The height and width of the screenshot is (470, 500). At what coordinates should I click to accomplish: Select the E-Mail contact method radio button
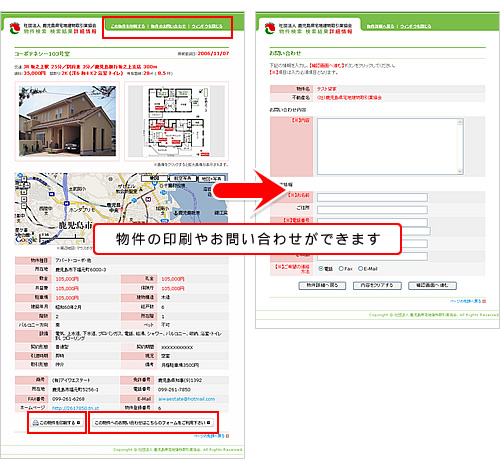tap(360, 268)
